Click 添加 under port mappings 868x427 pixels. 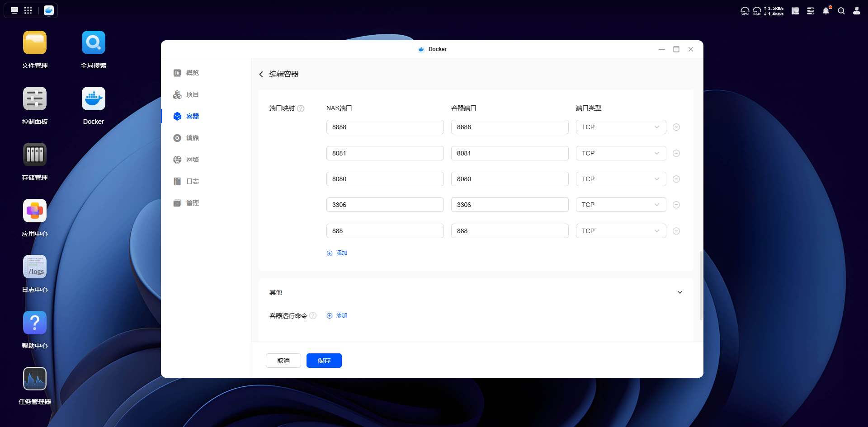[337, 253]
